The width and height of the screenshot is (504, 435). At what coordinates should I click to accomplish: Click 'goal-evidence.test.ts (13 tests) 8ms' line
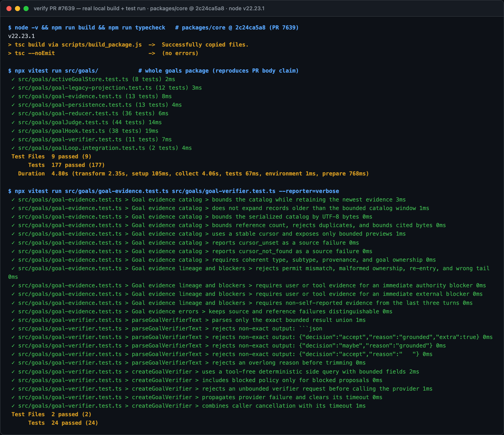[x=91, y=96]
